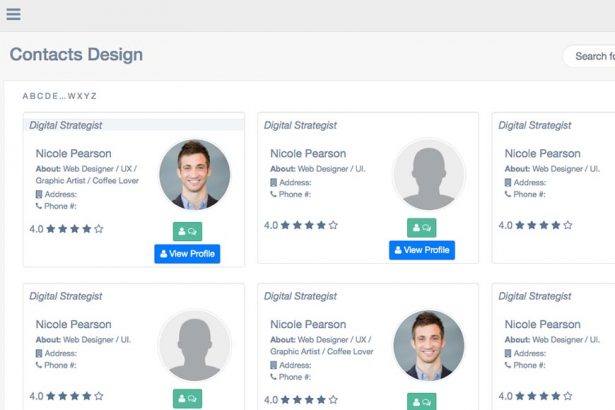Click the empty fifth star in bottom-left card
Image resolution: width=615 pixels, height=410 pixels.
pos(98,397)
